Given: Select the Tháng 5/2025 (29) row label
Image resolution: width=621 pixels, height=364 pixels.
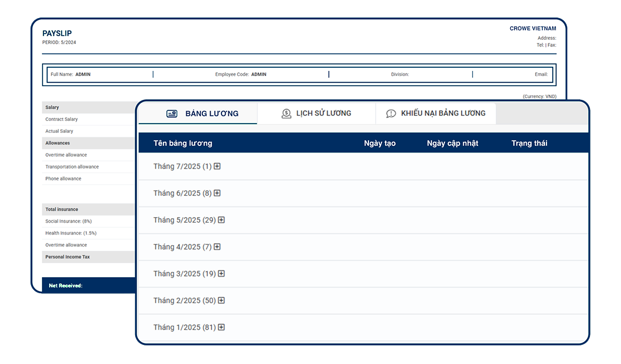Looking at the screenshot, I should point(185,220).
